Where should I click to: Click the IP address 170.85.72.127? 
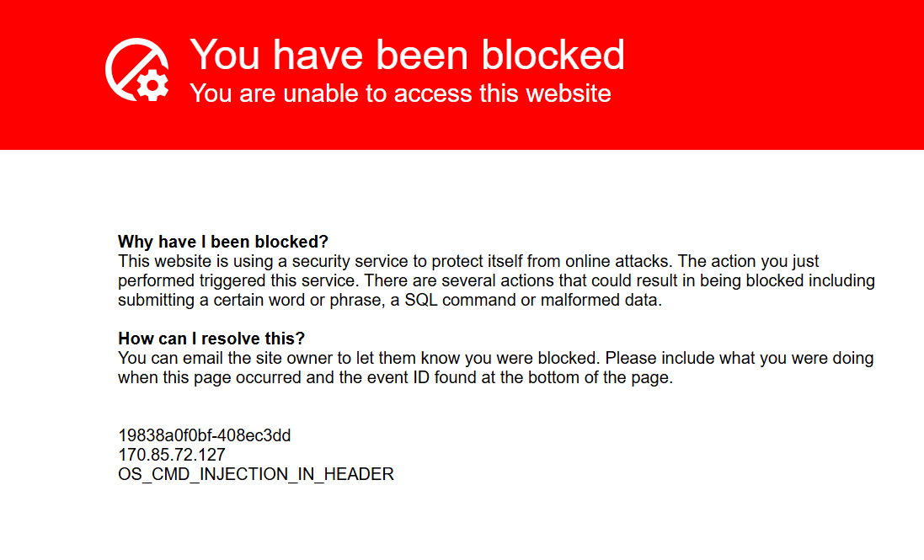(172, 456)
